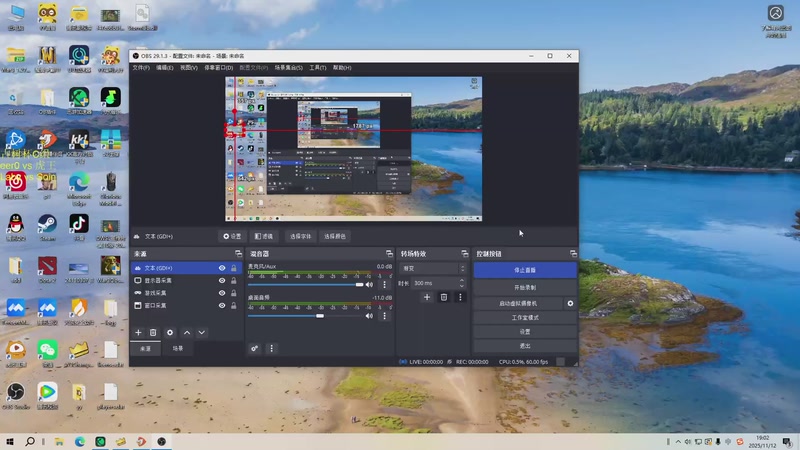Open the 帮助(H) menu
Screen dimensions: 800x450
click(342, 67)
